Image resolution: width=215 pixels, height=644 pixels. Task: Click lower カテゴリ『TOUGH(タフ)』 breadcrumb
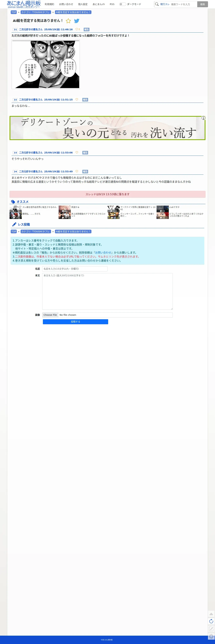pyautogui.click(x=36, y=231)
